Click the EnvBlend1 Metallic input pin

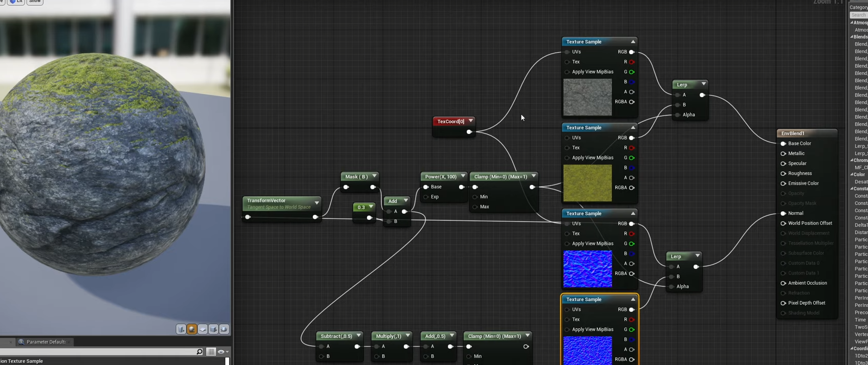[783, 153]
